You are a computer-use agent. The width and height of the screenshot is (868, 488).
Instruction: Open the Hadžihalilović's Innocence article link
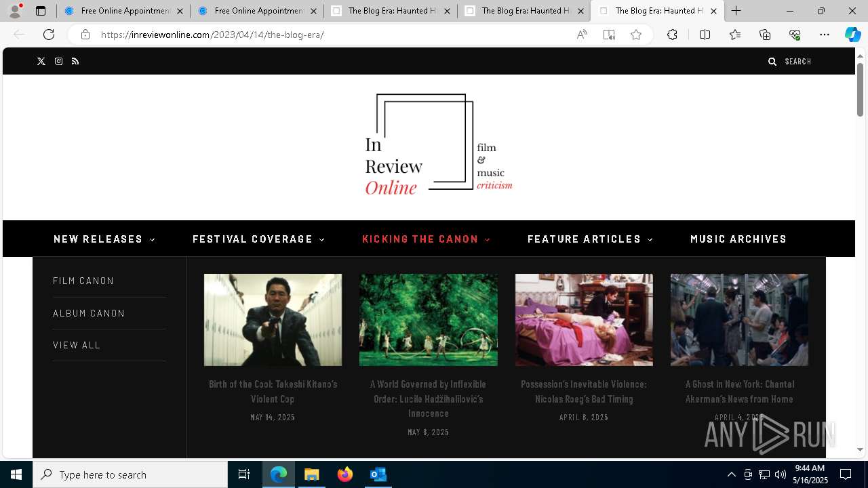(x=429, y=399)
